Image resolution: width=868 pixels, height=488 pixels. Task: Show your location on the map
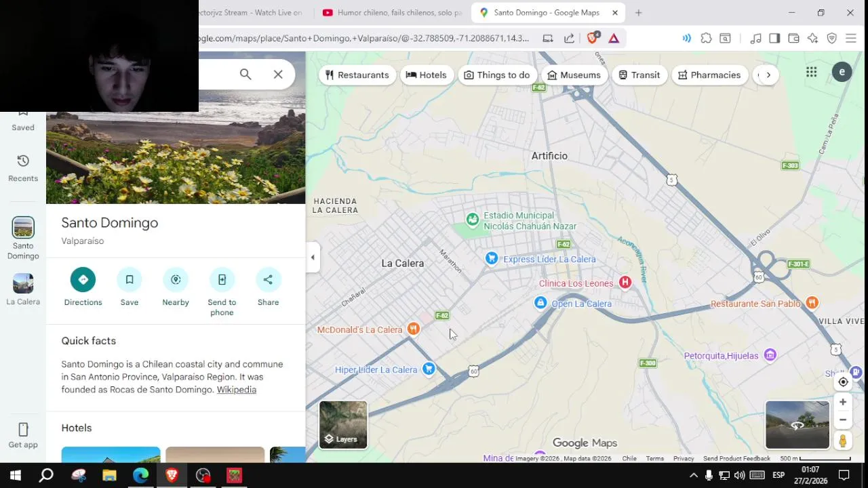843,382
